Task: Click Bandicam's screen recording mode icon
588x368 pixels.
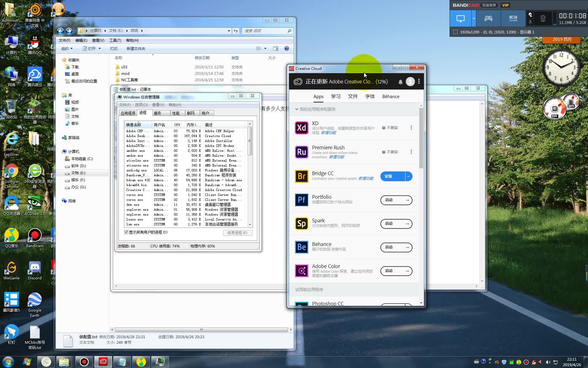Action: click(x=460, y=19)
